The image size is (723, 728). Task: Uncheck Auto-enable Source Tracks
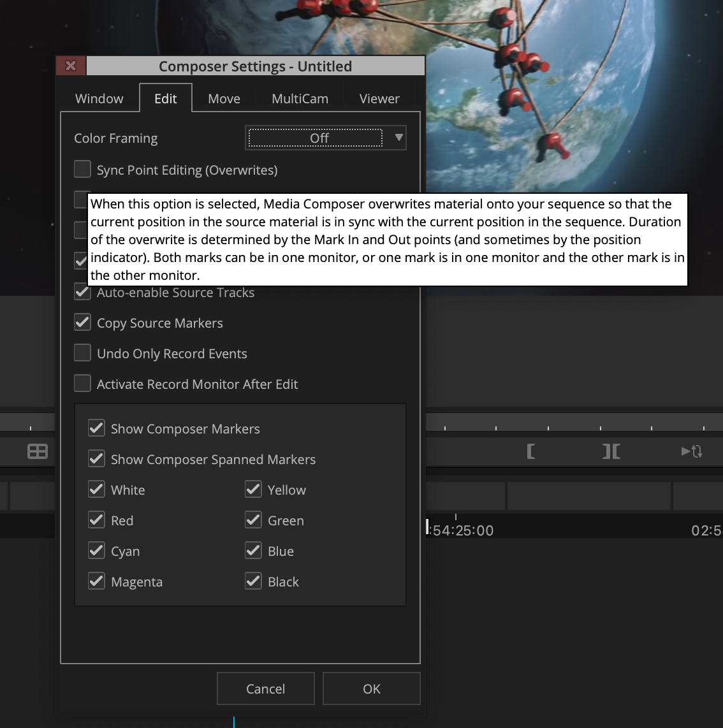point(82,292)
